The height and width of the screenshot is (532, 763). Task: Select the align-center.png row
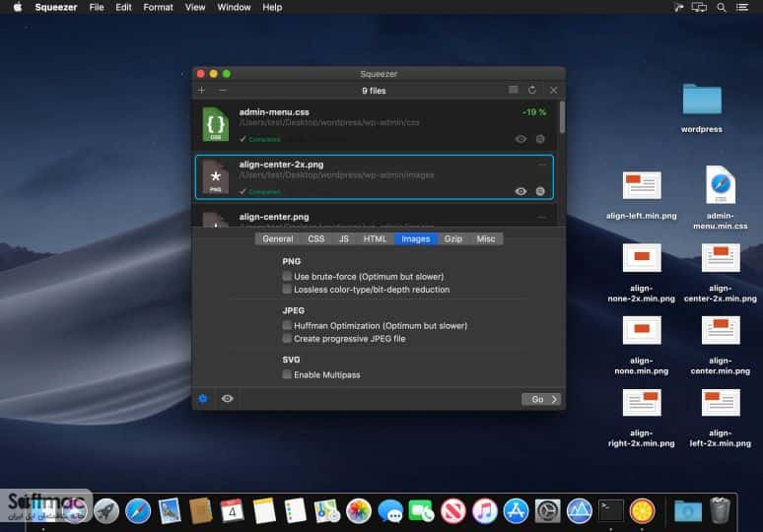coord(375,217)
